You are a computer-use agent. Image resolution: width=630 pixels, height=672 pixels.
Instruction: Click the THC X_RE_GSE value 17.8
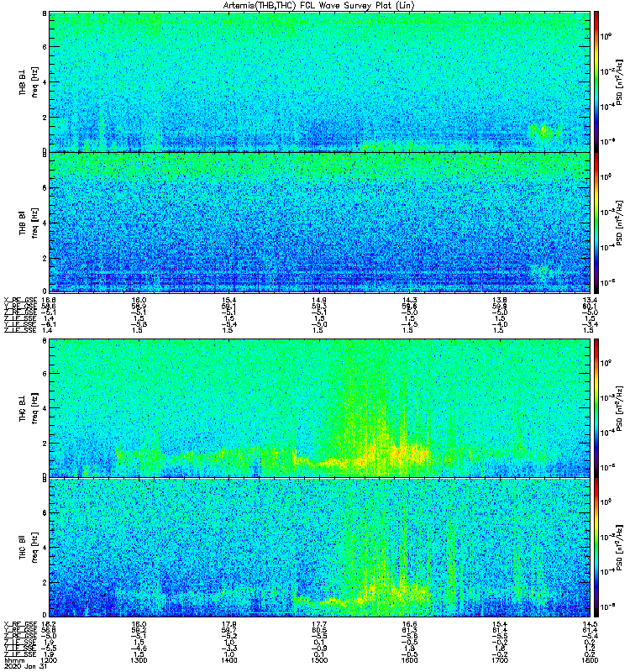(x=229, y=624)
